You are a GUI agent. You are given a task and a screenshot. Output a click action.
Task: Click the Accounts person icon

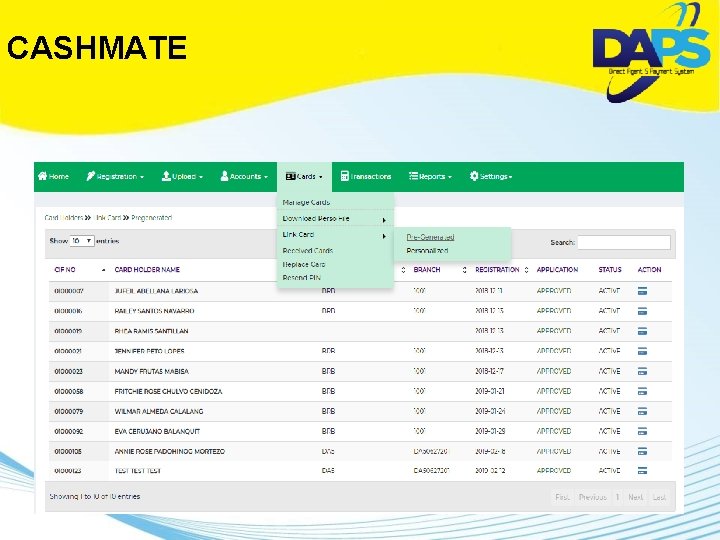[224, 176]
